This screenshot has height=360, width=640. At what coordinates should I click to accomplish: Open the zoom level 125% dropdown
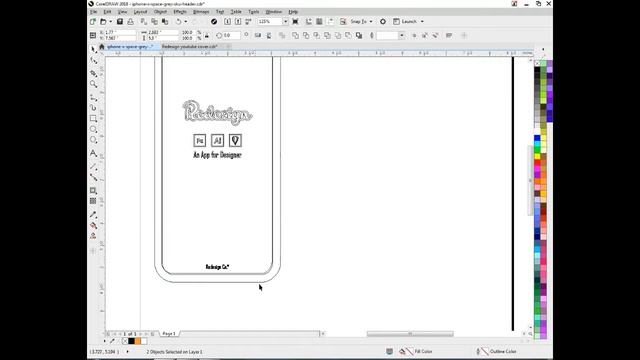pos(285,21)
